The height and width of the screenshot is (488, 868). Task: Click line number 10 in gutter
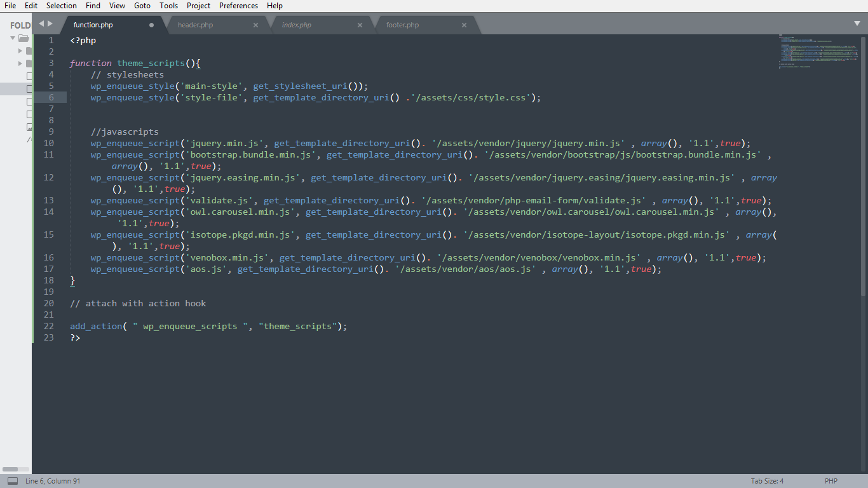tap(49, 143)
